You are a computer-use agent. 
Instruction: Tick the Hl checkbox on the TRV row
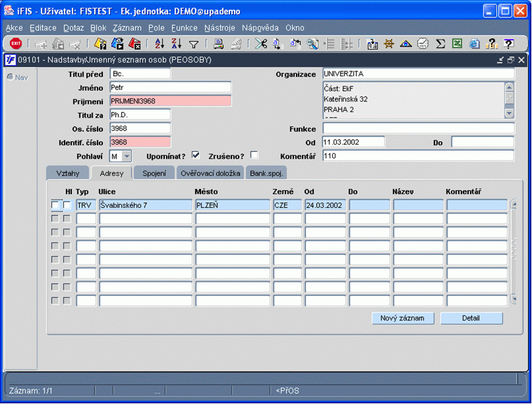(67, 205)
